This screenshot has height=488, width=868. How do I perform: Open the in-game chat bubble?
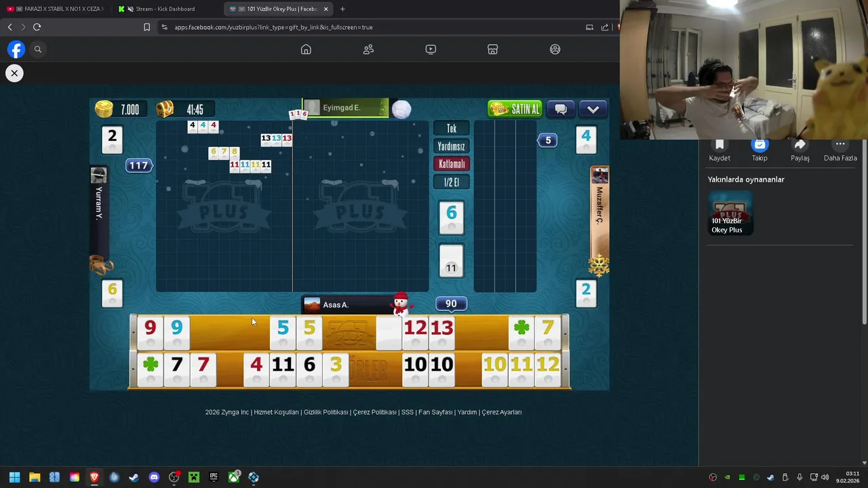pyautogui.click(x=561, y=109)
